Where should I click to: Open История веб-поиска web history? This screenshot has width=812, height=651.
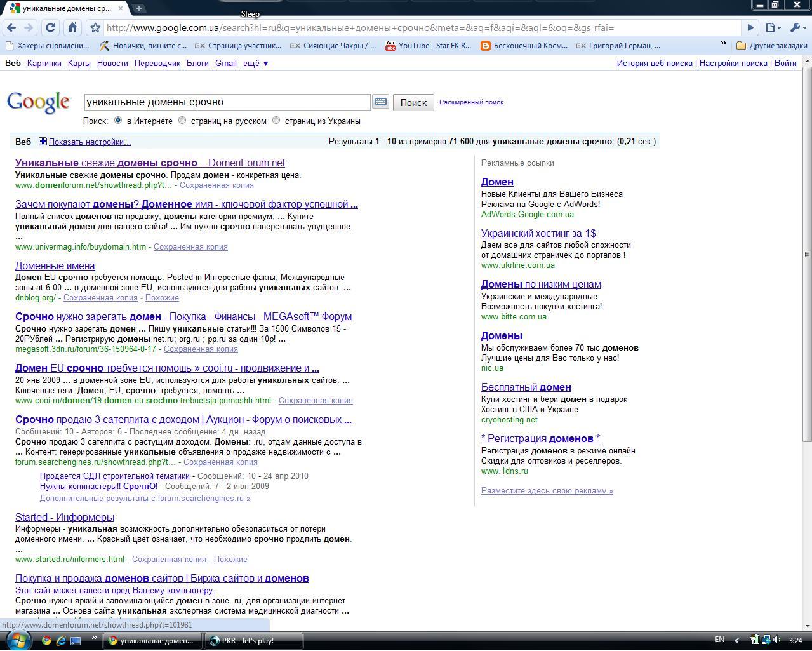tap(655, 64)
